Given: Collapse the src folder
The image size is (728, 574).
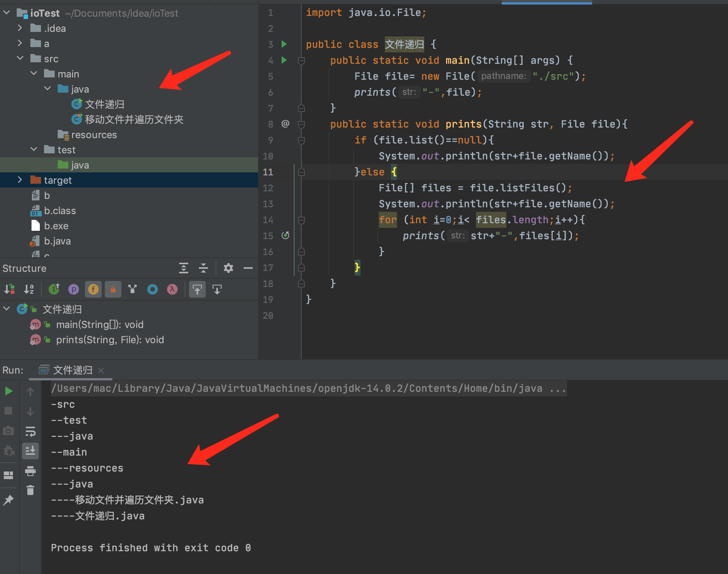Looking at the screenshot, I should pos(20,58).
